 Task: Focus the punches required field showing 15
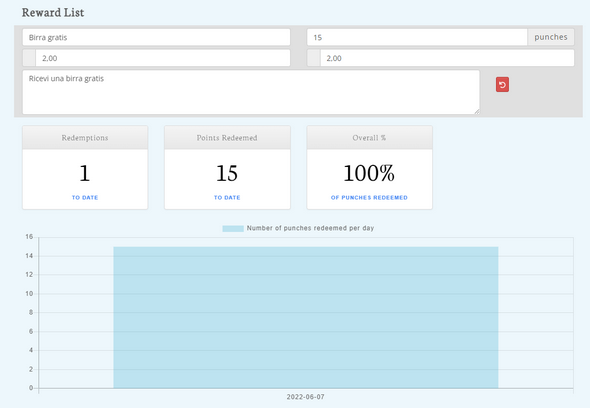(417, 37)
